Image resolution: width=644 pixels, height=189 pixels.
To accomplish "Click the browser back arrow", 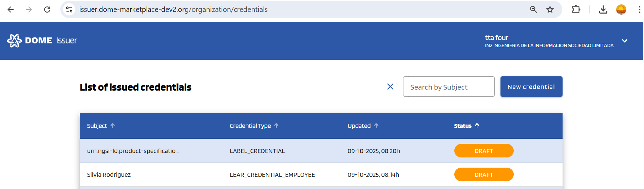I will coord(11,10).
